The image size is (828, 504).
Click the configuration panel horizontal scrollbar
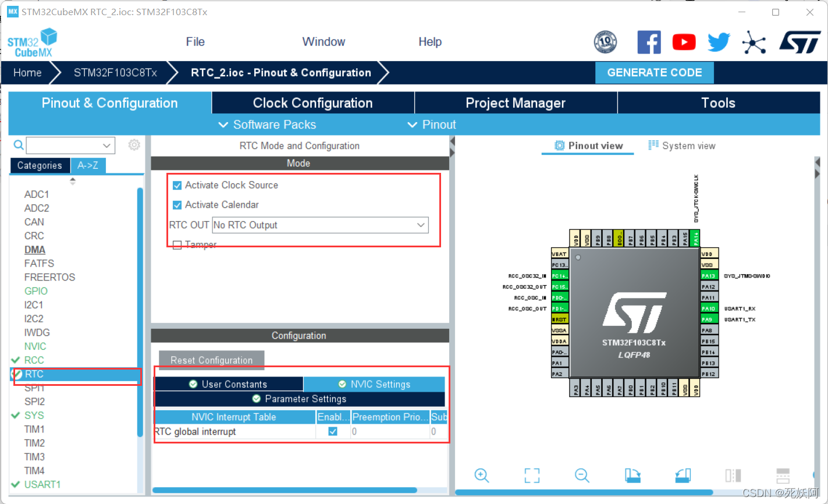click(285, 491)
